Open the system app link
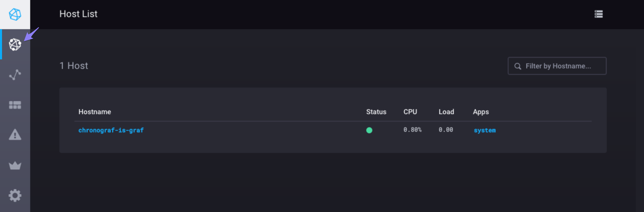644x212 pixels. [x=485, y=130]
